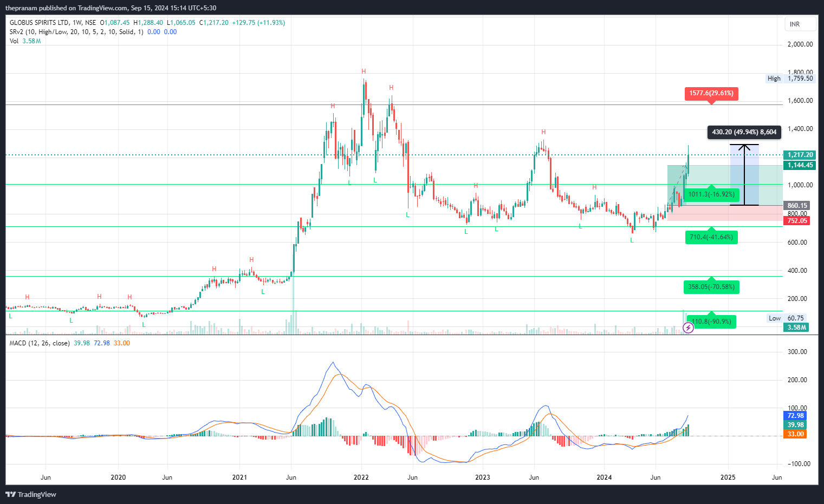The height and width of the screenshot is (504, 824).
Task: Click the +129.75 (+11.93%) change value
Action: (x=258, y=23)
